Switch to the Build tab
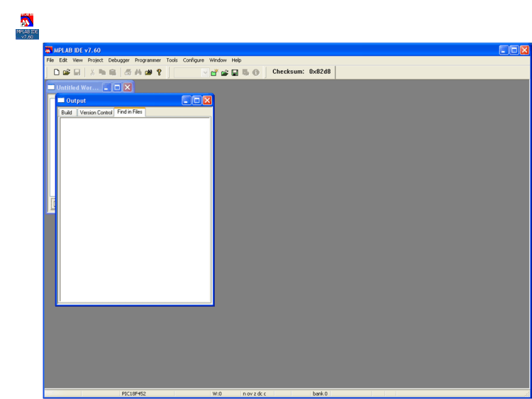This screenshot has height=399, width=532. coord(67,112)
